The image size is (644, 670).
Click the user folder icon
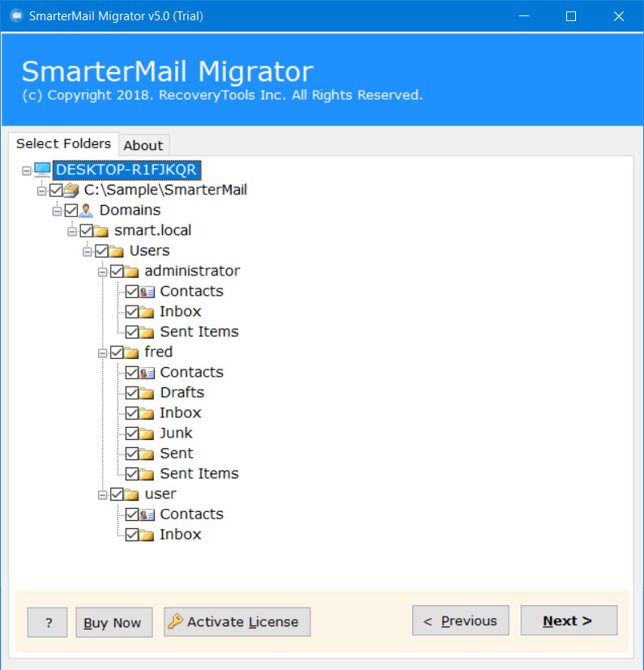pos(130,494)
